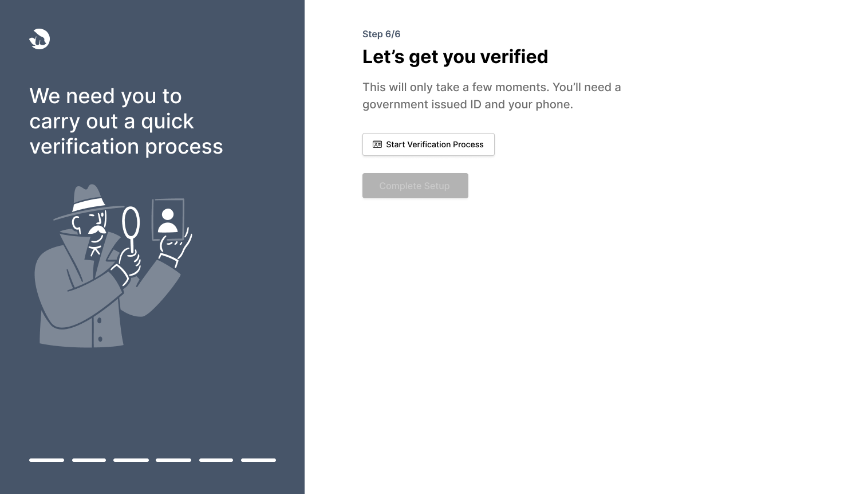Click the sidebar "quick verification process" headline
Viewport: 868px width, 494px height.
click(x=126, y=121)
